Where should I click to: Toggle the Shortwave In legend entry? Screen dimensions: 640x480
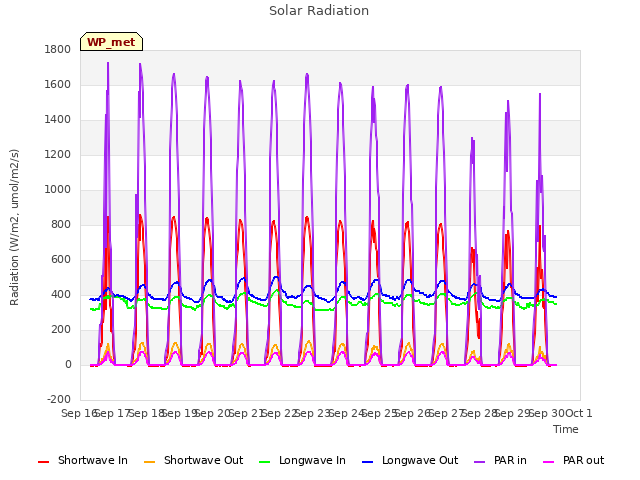[x=83, y=460]
